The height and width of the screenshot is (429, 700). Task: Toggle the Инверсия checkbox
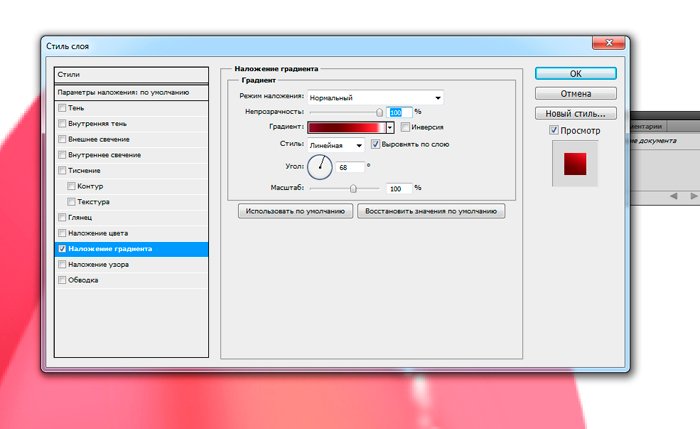click(405, 128)
